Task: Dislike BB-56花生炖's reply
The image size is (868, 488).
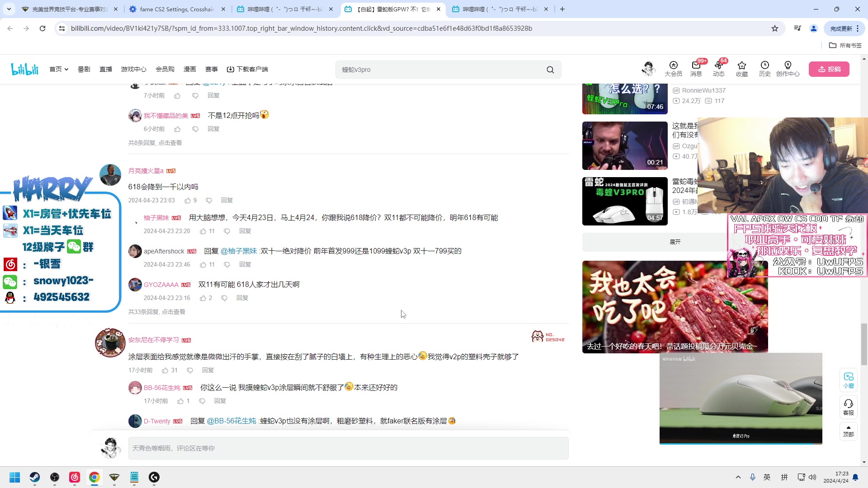Action: pos(202,401)
